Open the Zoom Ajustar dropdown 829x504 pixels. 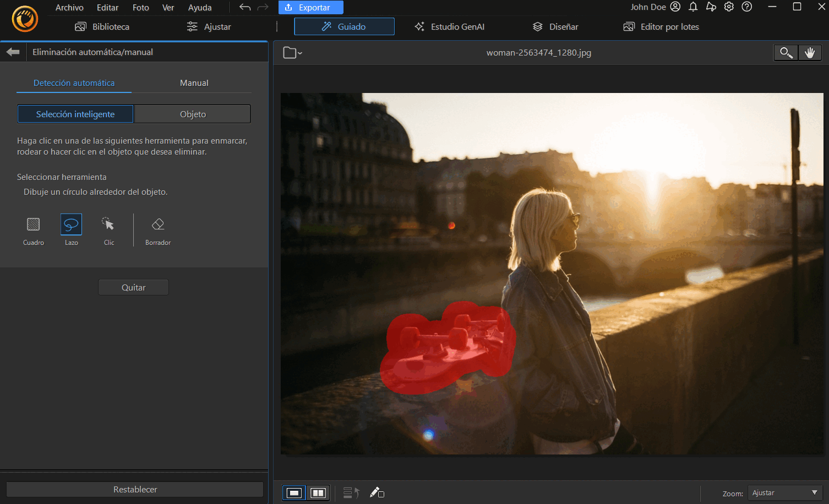pos(784,492)
